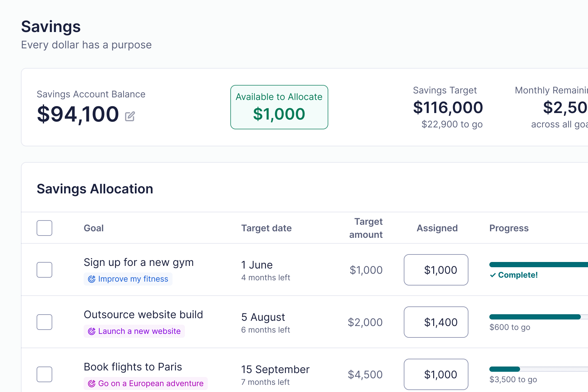Screen dimensions: 588x392
Task: Click the goal icon in Improve my fitness tag
Action: 92,279
